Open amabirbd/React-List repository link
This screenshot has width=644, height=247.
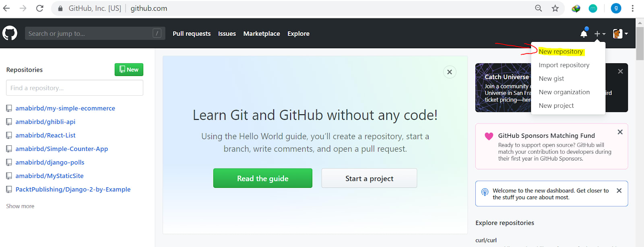tap(45, 135)
